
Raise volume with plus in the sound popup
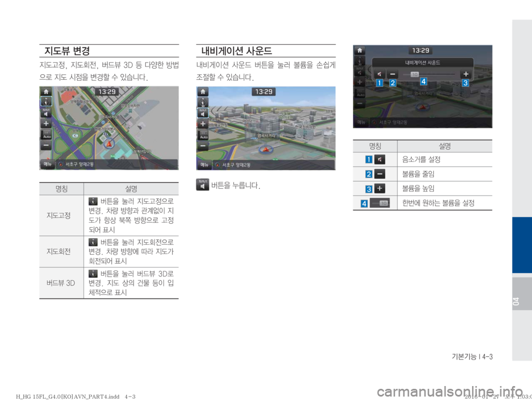tap(465, 74)
